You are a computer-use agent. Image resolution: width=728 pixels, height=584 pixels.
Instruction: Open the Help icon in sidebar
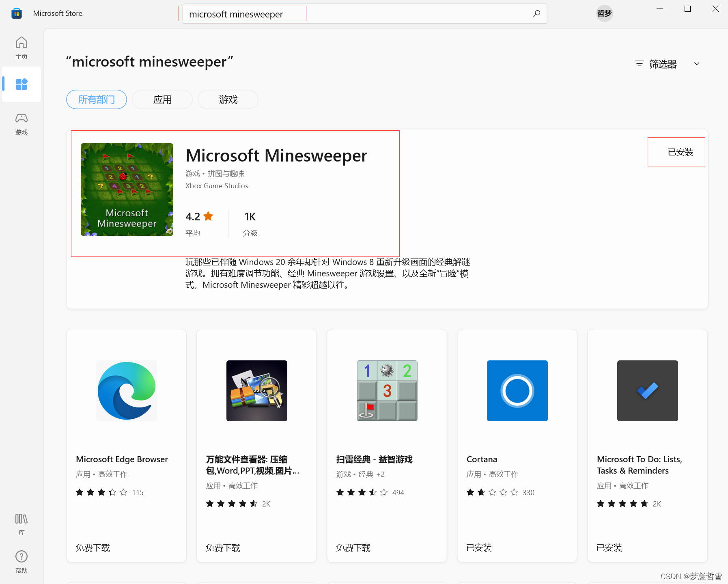pyautogui.click(x=22, y=561)
